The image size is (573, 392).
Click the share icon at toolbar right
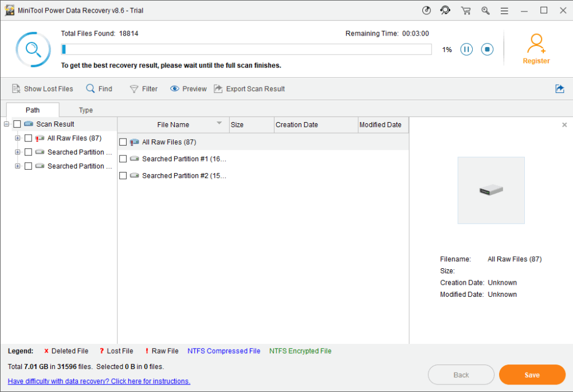[559, 89]
